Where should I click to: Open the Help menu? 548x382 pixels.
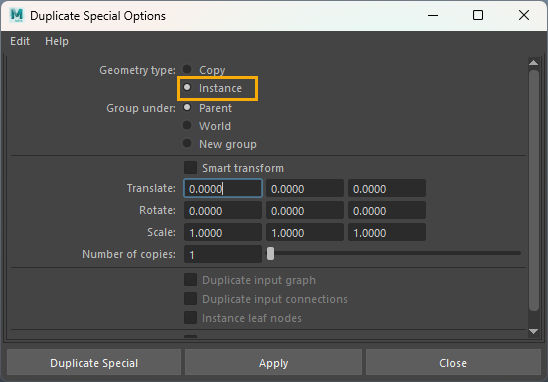point(57,41)
